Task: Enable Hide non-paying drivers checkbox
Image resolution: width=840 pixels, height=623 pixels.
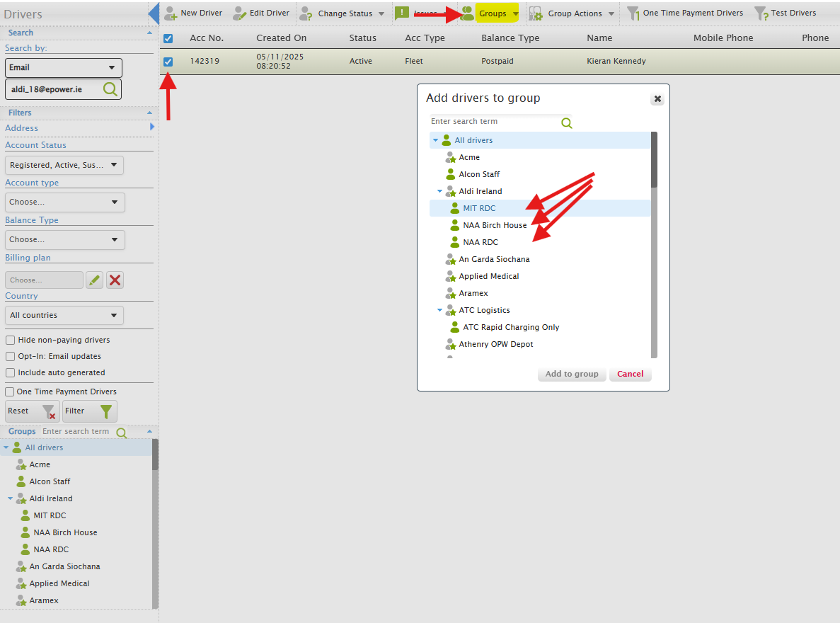Action: (11, 341)
